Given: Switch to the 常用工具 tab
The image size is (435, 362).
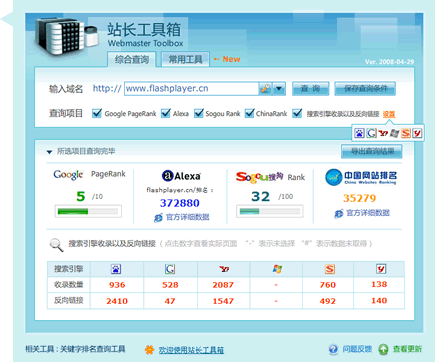Looking at the screenshot, I should [x=185, y=59].
